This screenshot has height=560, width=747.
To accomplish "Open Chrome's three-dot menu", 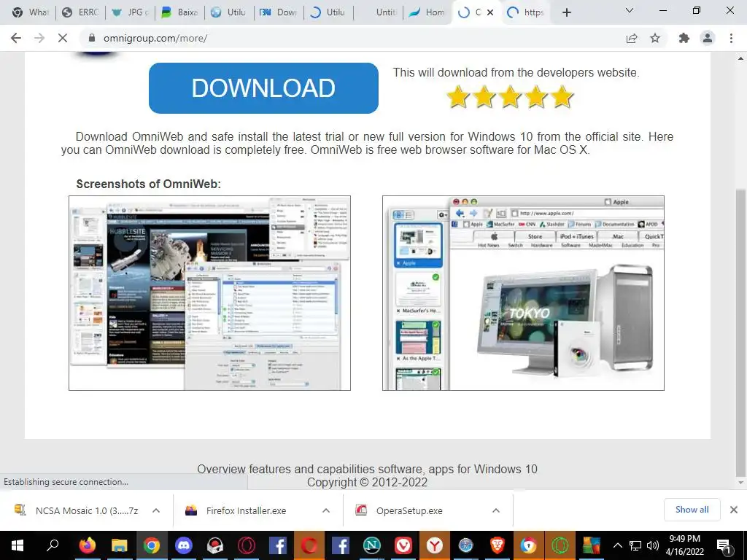I will coord(731,38).
